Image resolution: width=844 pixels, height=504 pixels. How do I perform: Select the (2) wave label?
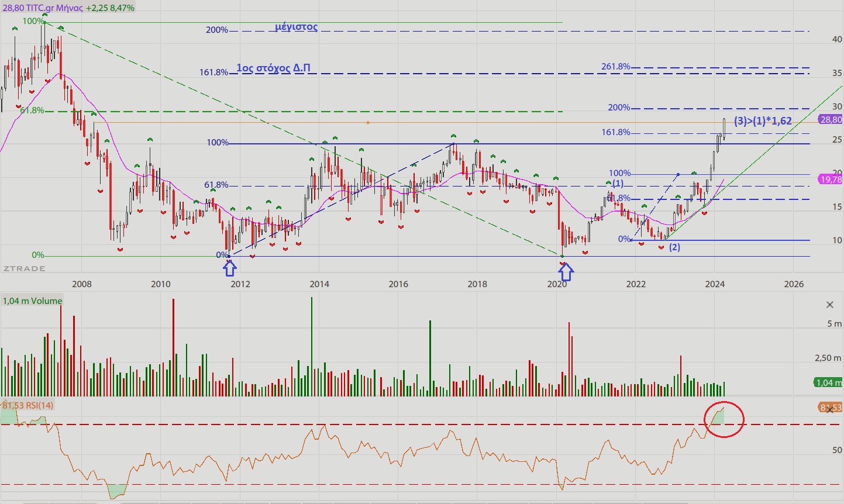point(674,247)
